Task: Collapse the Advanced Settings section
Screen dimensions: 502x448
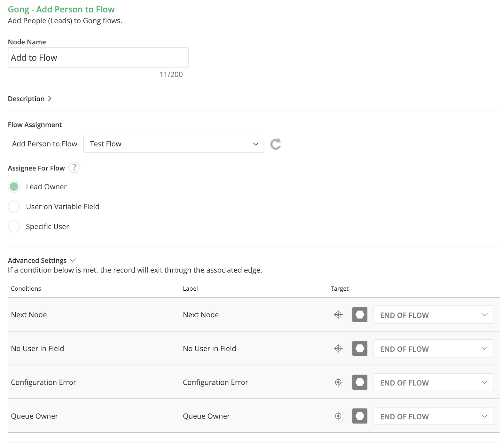Action: (42, 261)
